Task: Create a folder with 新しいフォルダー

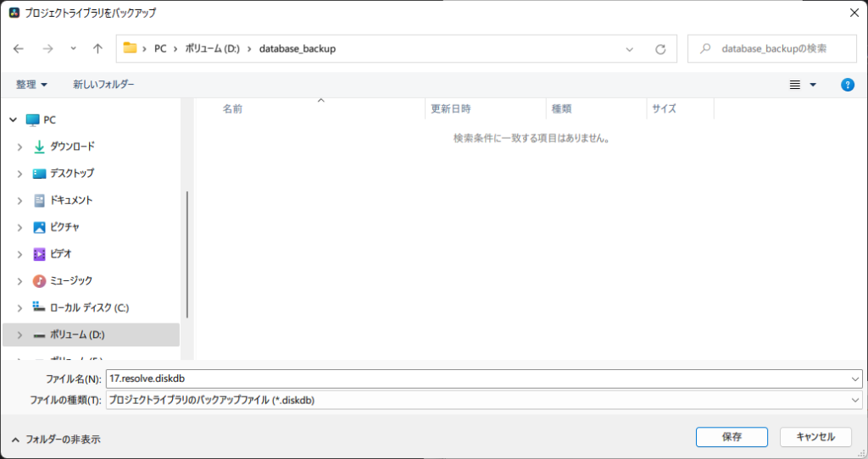Action: [103, 85]
